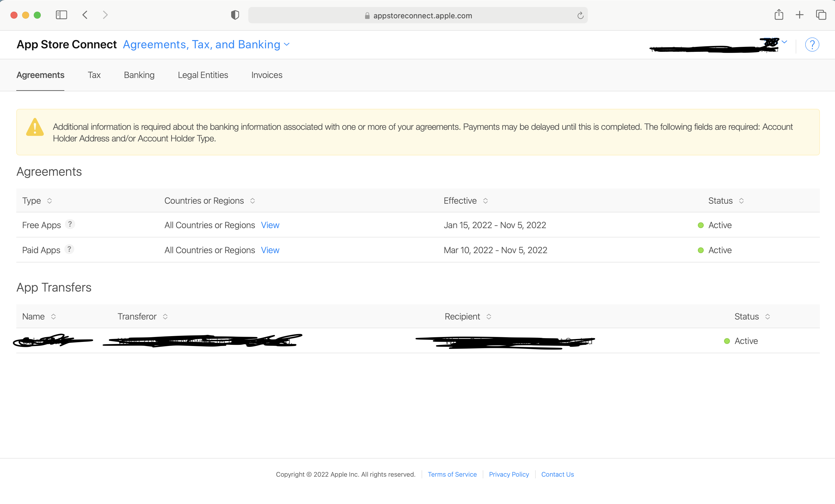Viewport: 835px width, 504px height.
Task: Open the Share menu
Action: 779,15
